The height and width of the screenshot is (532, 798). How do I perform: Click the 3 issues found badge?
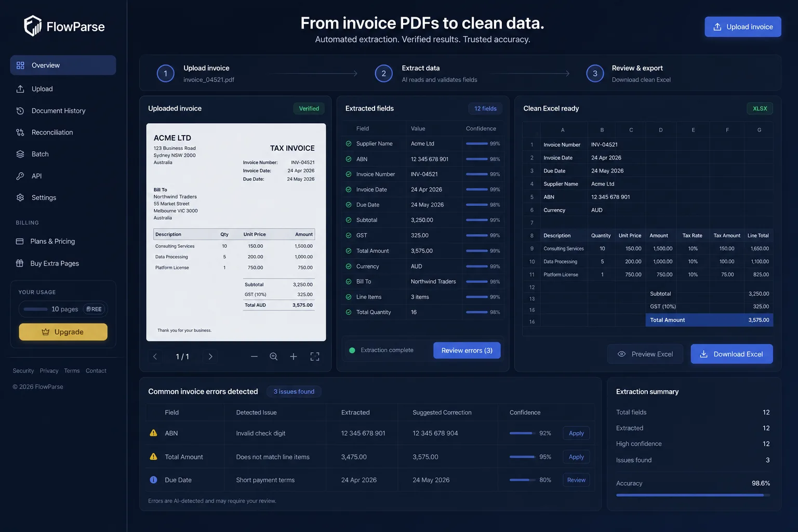pos(294,392)
